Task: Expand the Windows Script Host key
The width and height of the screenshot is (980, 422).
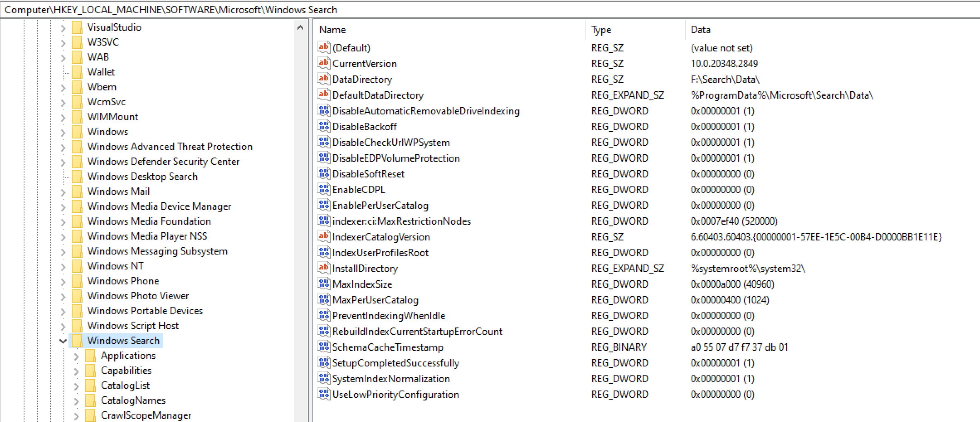Action: pos(63,326)
